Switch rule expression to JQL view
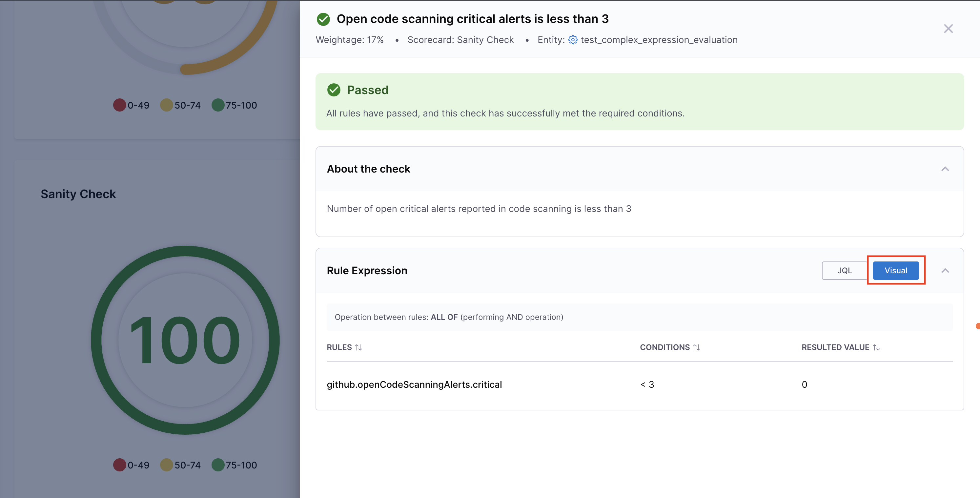This screenshot has width=980, height=498. [x=844, y=271]
